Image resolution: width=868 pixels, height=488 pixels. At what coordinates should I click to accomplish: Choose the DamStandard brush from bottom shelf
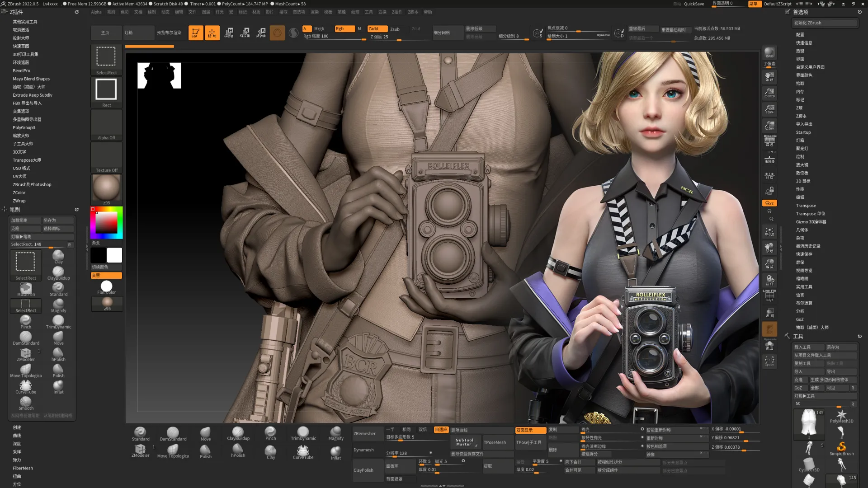[x=173, y=434]
